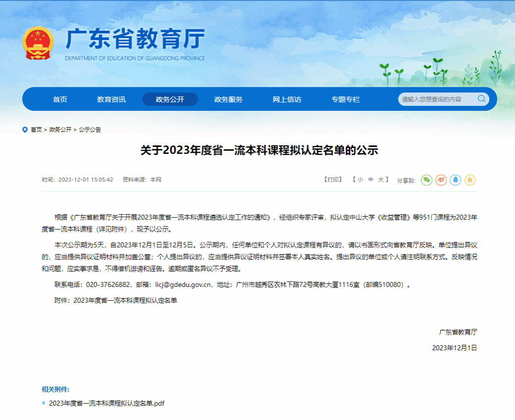The image size is (515, 420).
Task: Set font size to small (小)
Action: 360,180
